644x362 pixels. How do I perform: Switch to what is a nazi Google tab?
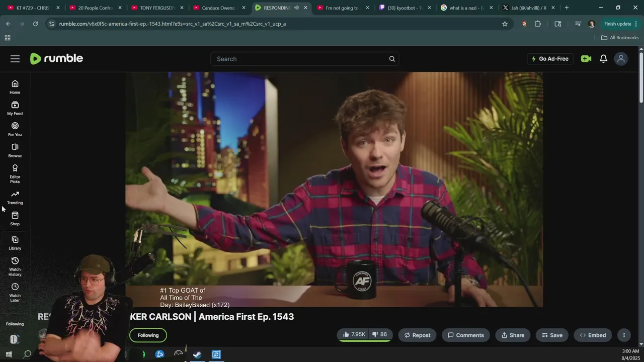[466, 8]
